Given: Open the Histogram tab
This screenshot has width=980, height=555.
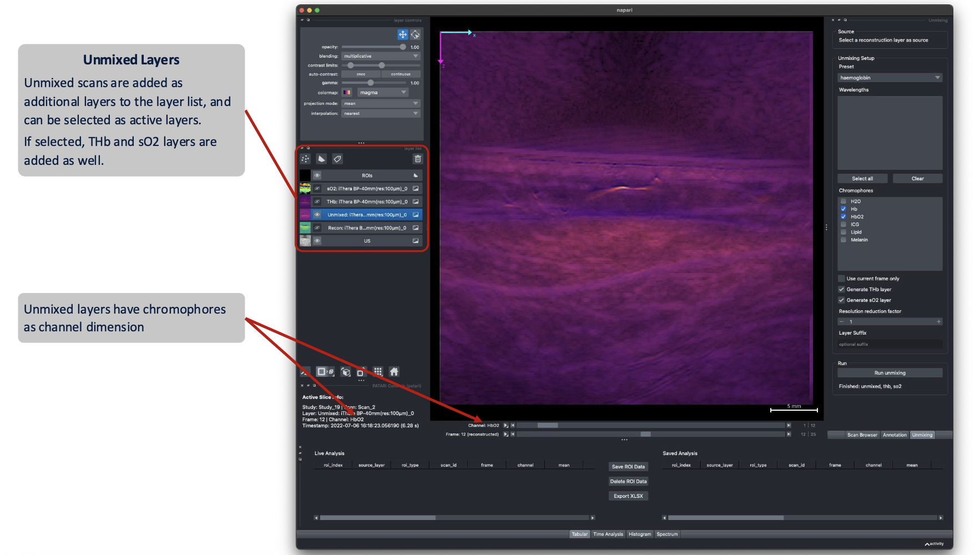Looking at the screenshot, I should (640, 534).
